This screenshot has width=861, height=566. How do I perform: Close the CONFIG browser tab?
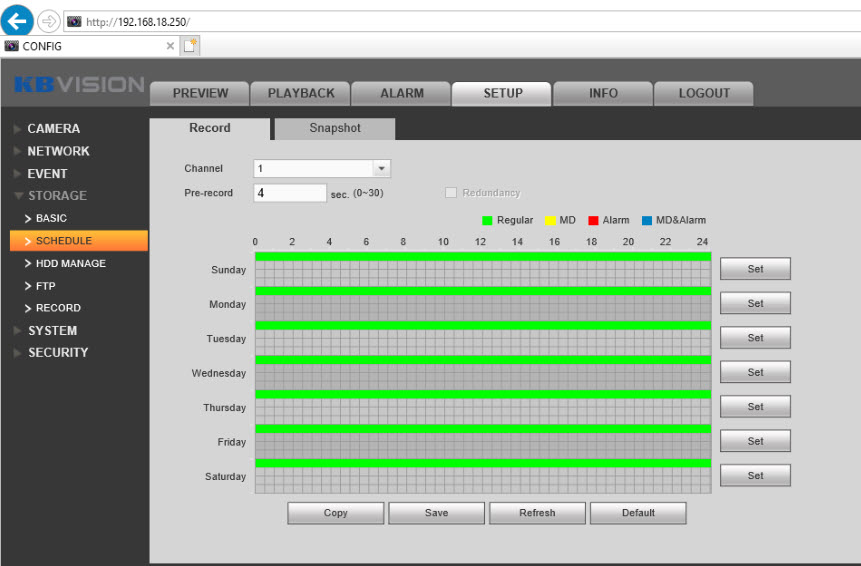(170, 46)
